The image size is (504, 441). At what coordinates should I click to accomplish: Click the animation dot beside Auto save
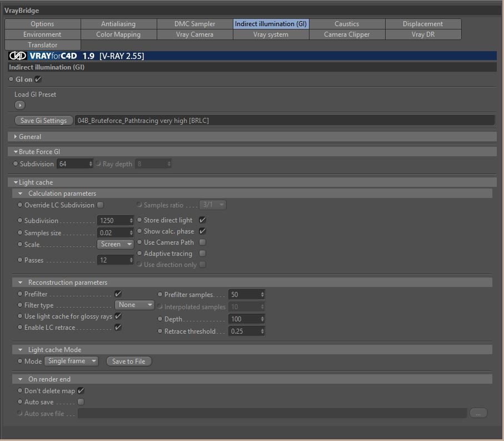20,402
